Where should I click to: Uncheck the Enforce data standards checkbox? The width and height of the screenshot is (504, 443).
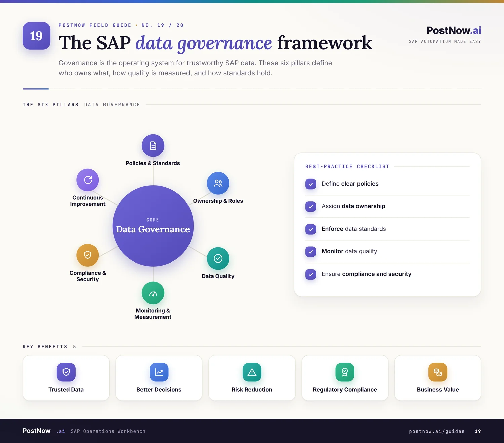pyautogui.click(x=311, y=229)
